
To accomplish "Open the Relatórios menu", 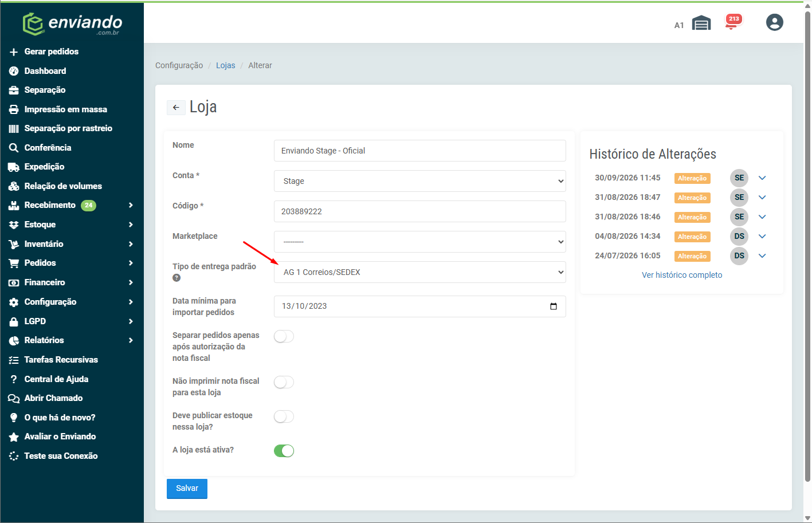I will pos(72,340).
